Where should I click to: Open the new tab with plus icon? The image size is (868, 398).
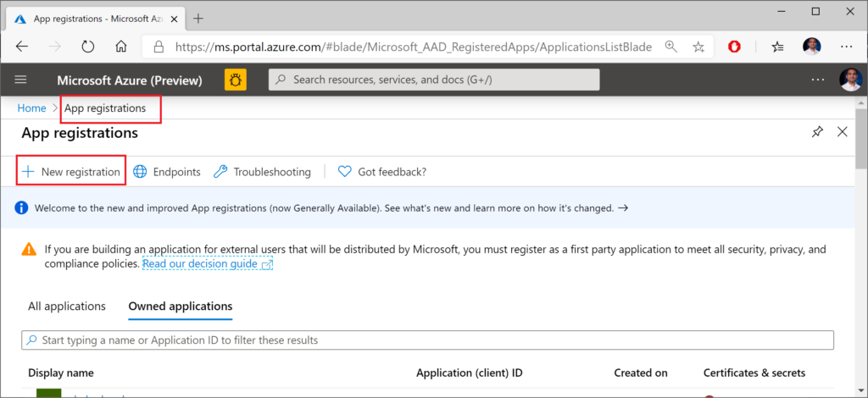[x=198, y=19]
